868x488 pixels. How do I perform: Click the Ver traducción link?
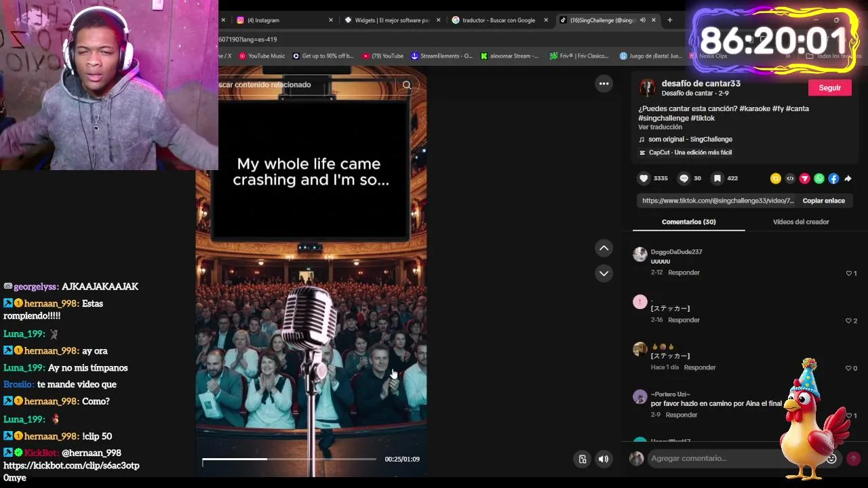(x=660, y=127)
